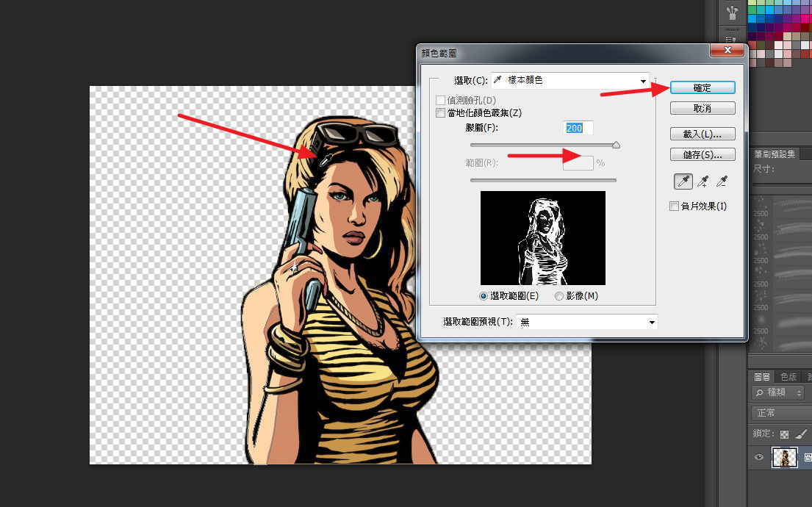
Task: Open the 正常 blend mode dropdown
Action: click(x=781, y=413)
